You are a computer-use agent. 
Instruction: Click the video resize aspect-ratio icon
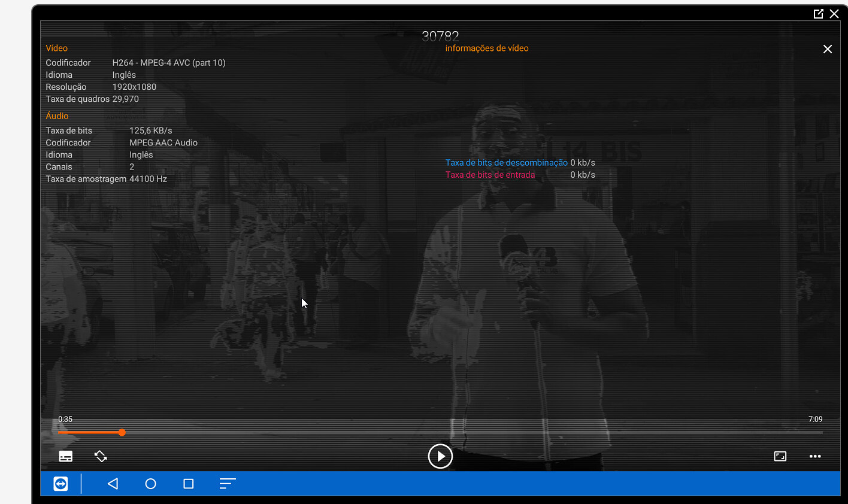pyautogui.click(x=780, y=457)
